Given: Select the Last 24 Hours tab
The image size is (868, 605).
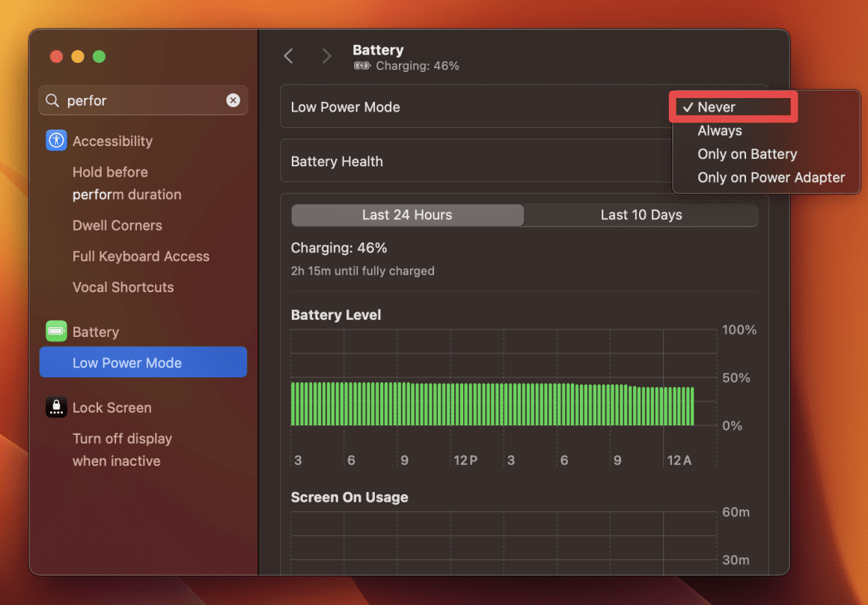Looking at the screenshot, I should (x=407, y=215).
